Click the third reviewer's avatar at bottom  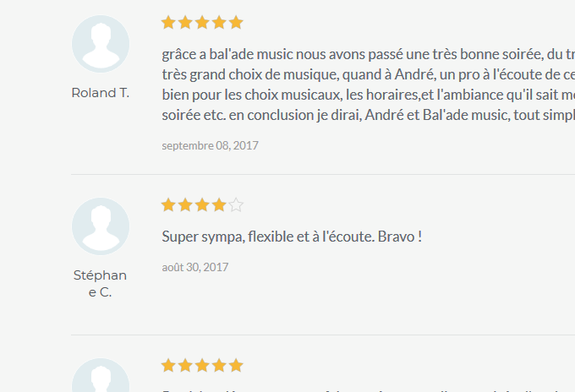click(101, 375)
